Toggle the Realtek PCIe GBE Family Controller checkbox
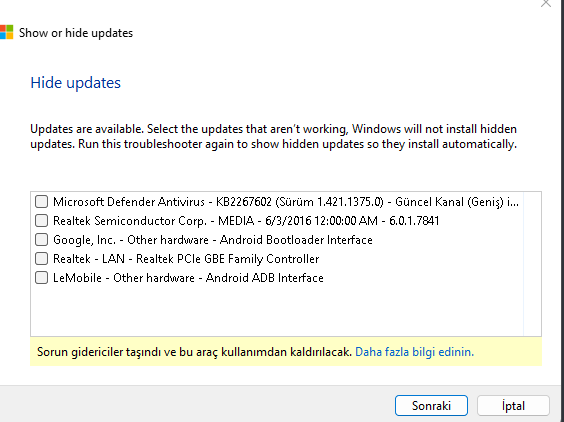The image size is (564, 422). (x=41, y=259)
